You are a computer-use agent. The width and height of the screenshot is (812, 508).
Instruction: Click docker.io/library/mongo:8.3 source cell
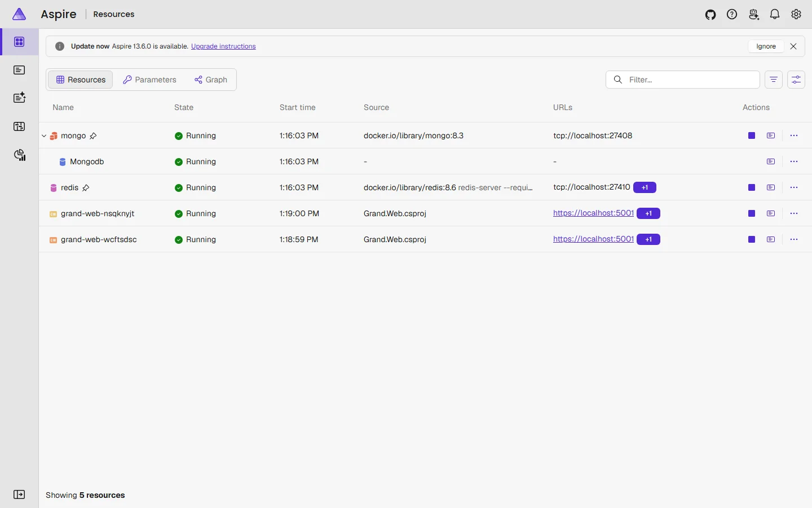pos(413,135)
